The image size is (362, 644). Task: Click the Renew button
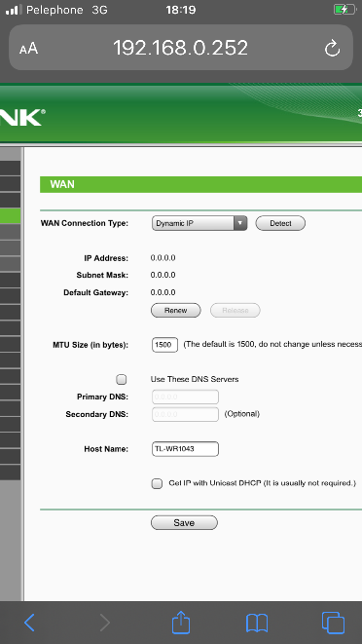click(x=176, y=311)
